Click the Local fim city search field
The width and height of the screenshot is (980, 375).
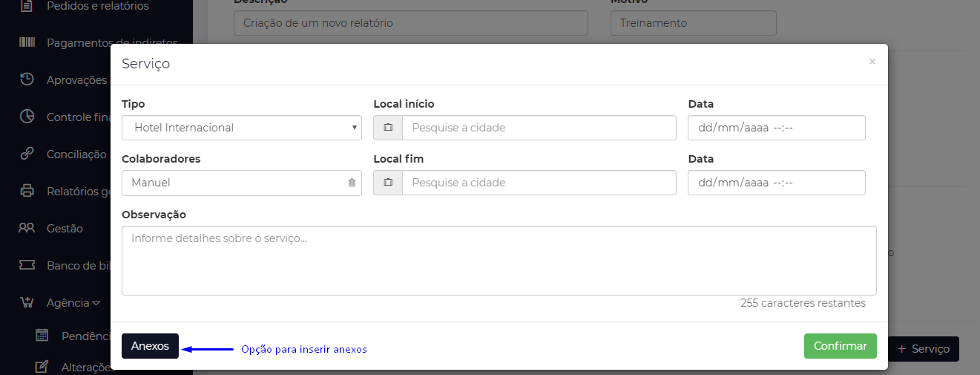(539, 183)
